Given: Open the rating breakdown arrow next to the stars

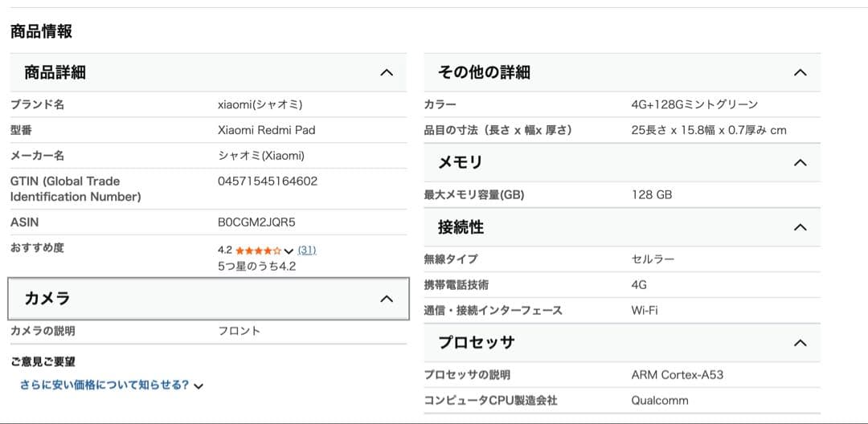Looking at the screenshot, I should click(x=289, y=251).
